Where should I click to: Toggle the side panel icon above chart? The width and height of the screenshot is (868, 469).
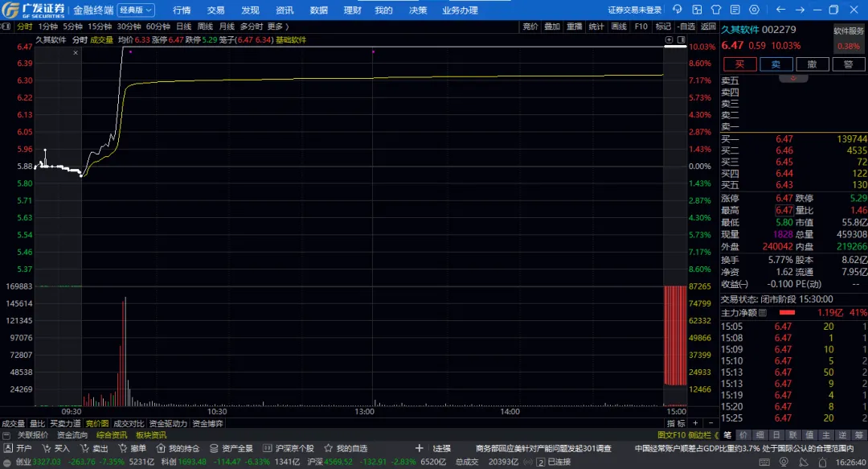coord(681,40)
